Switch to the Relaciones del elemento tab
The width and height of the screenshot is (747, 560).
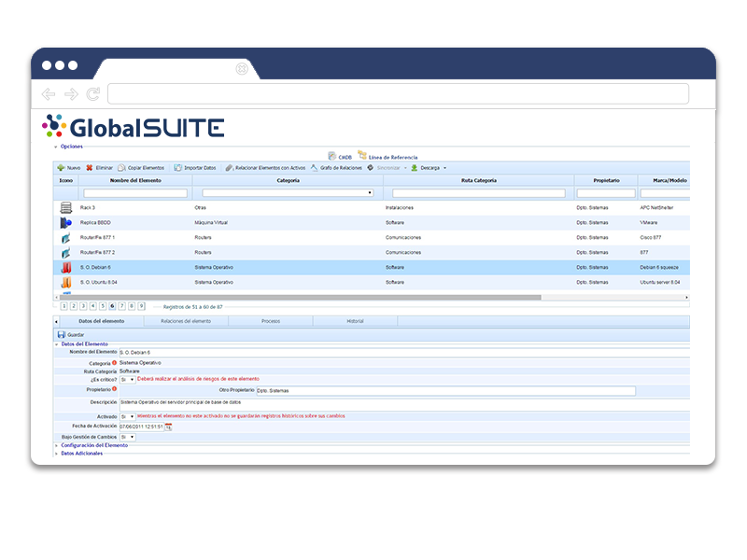(x=186, y=320)
